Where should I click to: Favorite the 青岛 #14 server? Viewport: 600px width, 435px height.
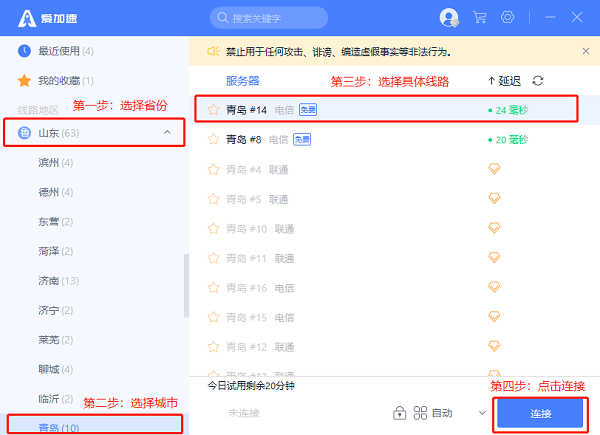click(x=214, y=110)
